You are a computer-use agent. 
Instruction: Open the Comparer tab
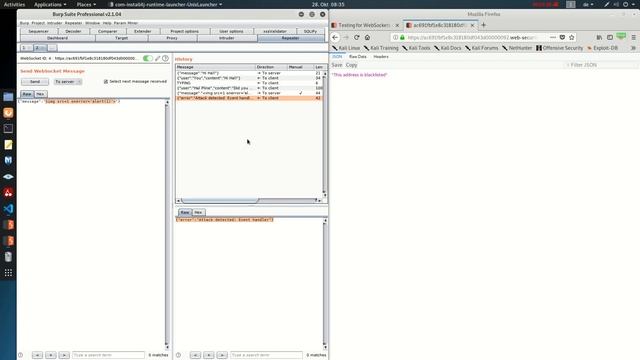click(x=107, y=31)
